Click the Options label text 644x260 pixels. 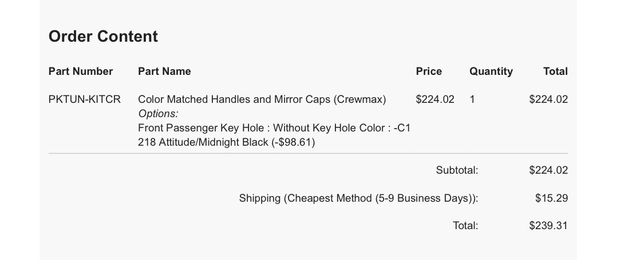pos(158,114)
